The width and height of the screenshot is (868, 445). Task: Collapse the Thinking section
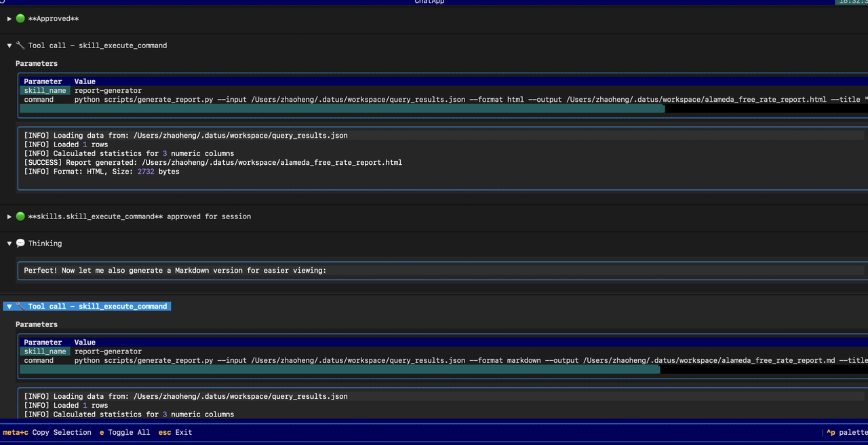pos(9,244)
